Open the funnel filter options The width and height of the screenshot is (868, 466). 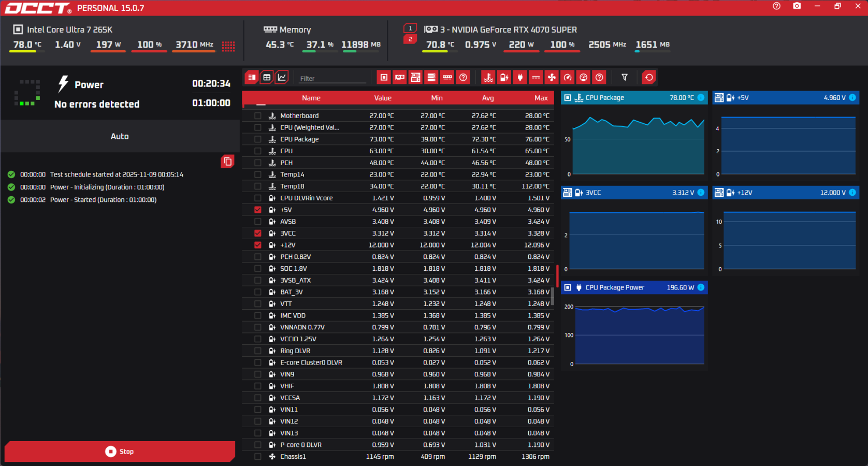(x=625, y=78)
